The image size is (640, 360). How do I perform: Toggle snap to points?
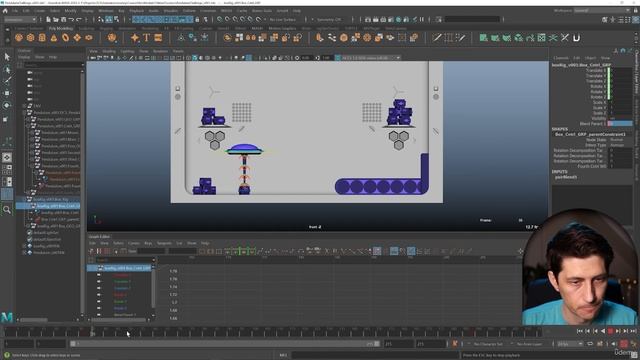click(236, 19)
